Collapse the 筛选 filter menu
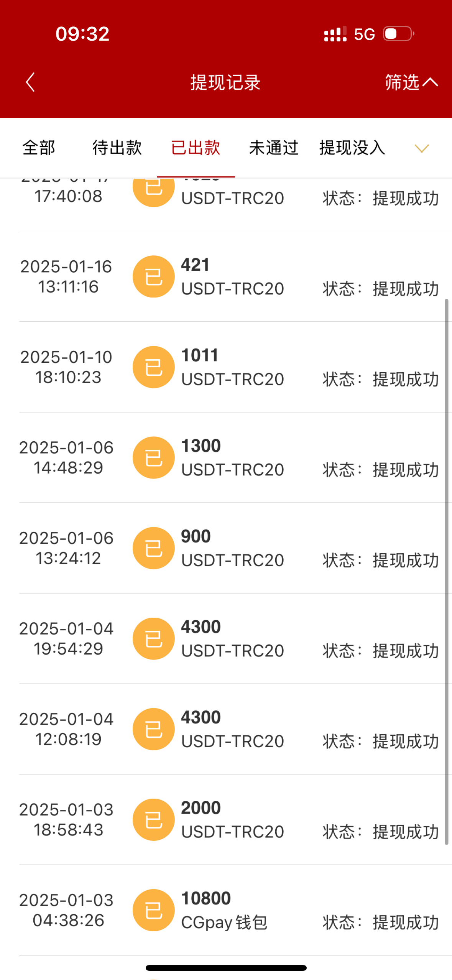Screen dimensions: 452x980 pyautogui.click(x=411, y=82)
